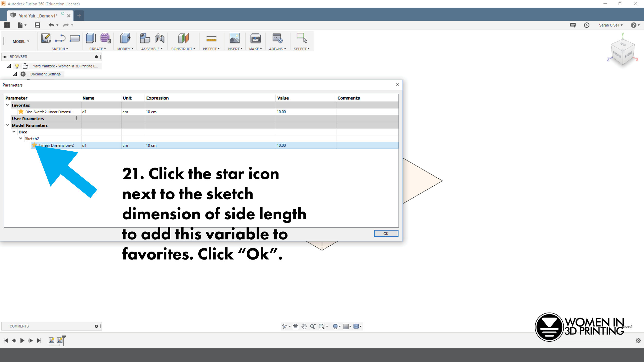644x362 pixels.
Task: Open the Grid and Snaps dropdown
Action: point(347,326)
